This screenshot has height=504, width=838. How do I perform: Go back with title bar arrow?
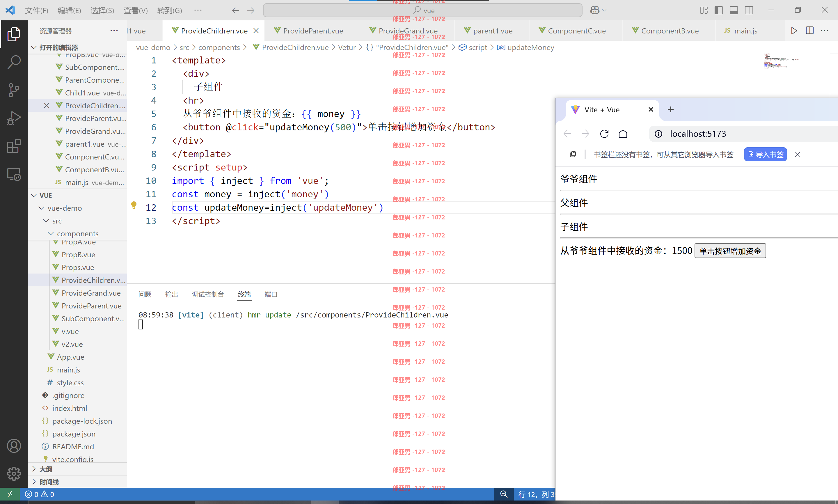click(x=235, y=10)
